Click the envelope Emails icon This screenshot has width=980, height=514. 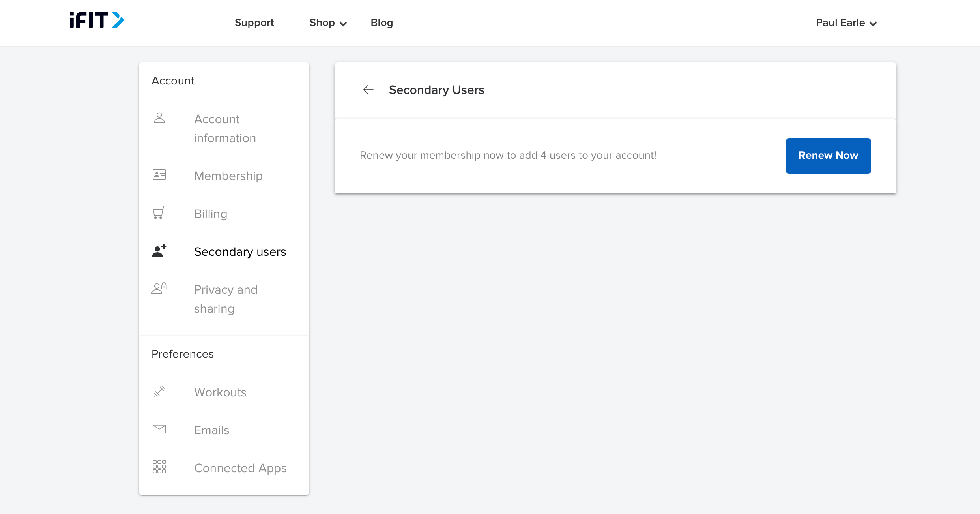tap(159, 429)
